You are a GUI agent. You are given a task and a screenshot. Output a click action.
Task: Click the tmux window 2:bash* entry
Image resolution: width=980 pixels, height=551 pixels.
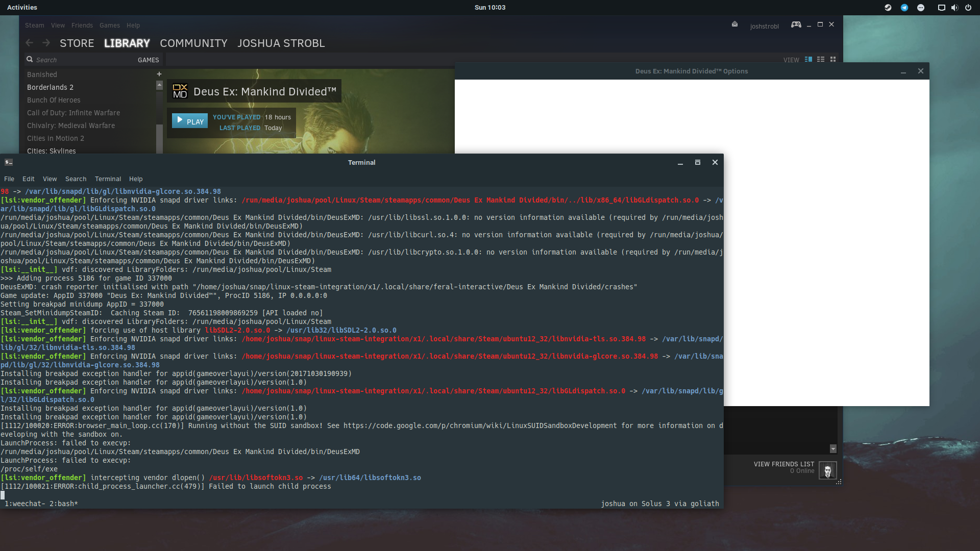tap(64, 504)
